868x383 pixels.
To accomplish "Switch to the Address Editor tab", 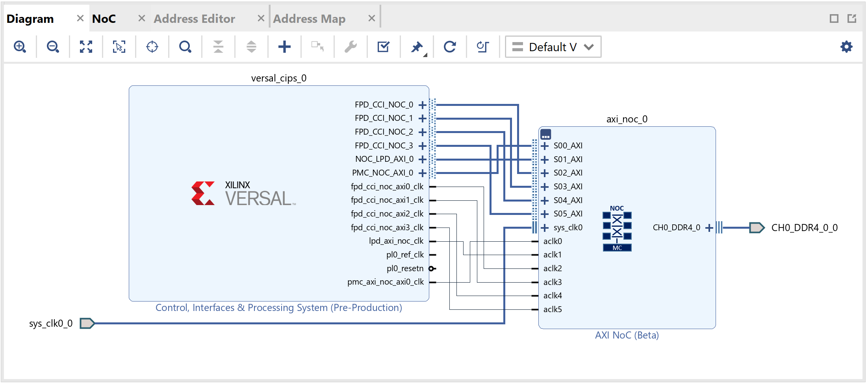I will click(194, 19).
